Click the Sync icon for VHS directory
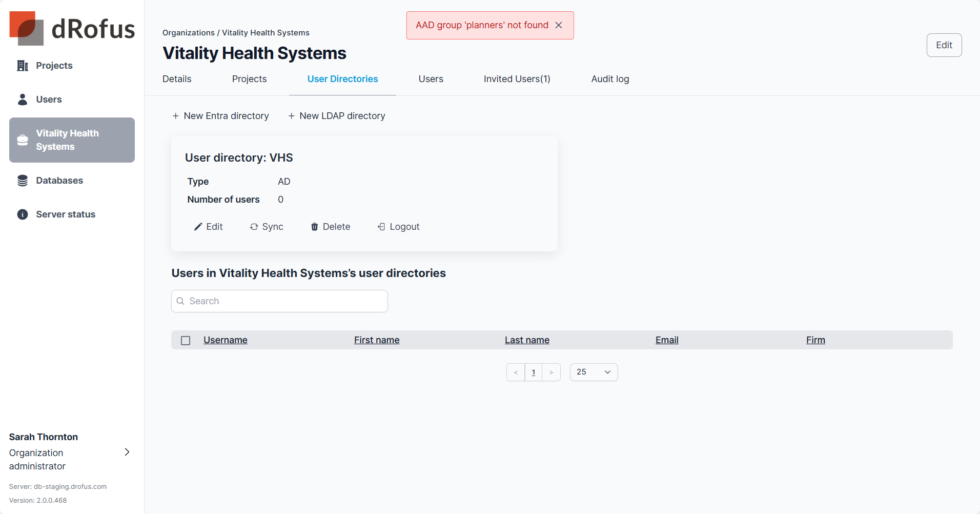980x514 pixels. (x=254, y=227)
